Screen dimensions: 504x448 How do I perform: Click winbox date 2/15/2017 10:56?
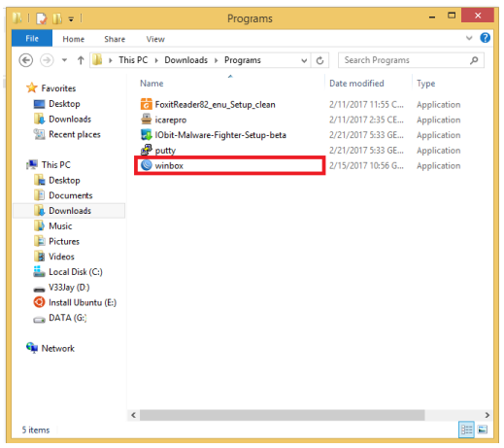[x=366, y=165]
